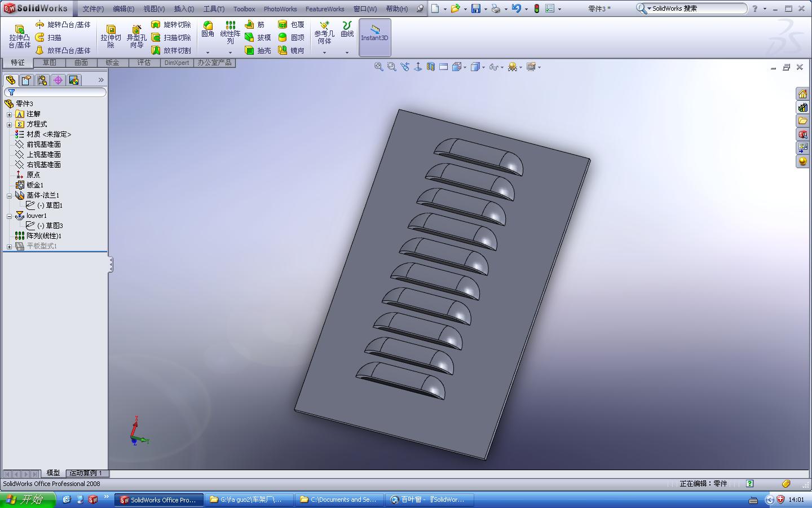Viewport: 812px width, 508px height.
Task: Activate the 镜向 mirror tool
Action: (x=291, y=51)
